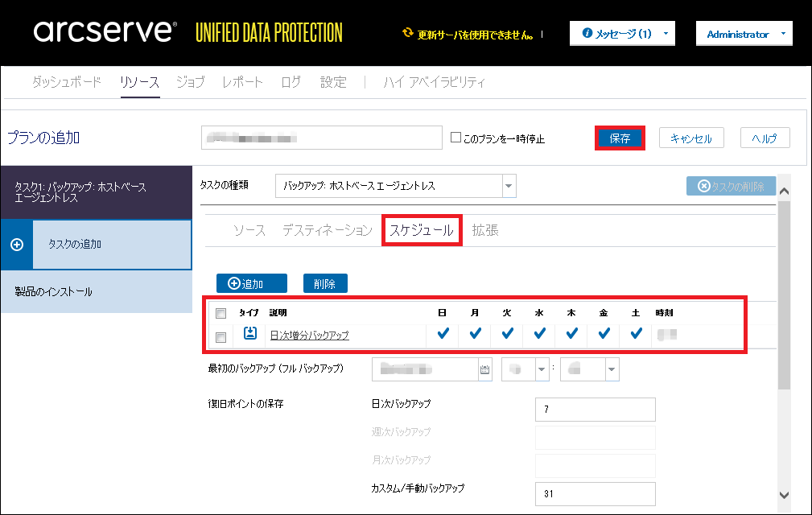The height and width of the screenshot is (515, 812).
Task: Toggle the Saturday (土) checkmark
Action: [x=637, y=333]
